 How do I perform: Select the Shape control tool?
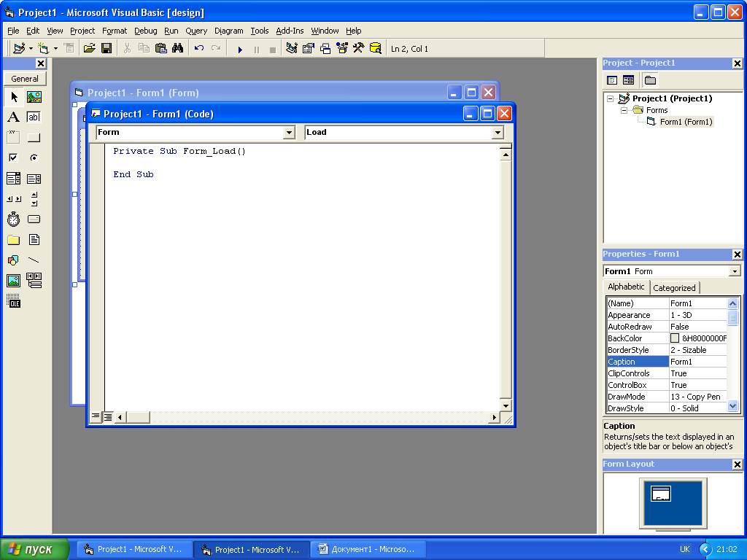click(x=14, y=260)
